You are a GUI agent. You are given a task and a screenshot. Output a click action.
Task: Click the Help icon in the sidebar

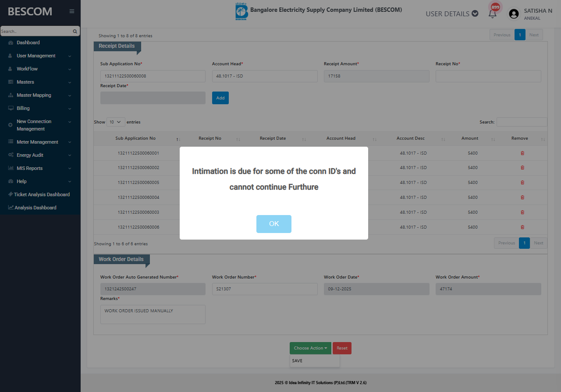click(x=11, y=181)
